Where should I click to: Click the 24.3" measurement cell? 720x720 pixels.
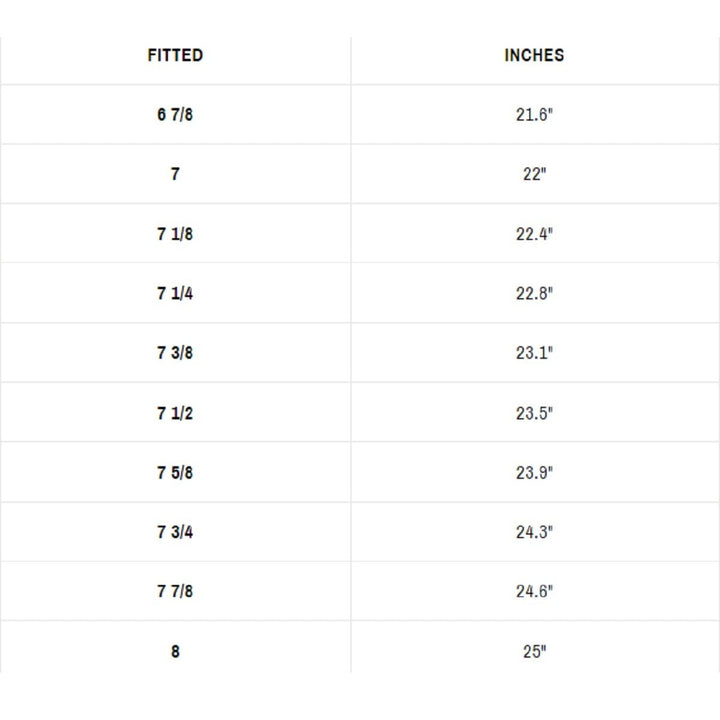point(534,532)
